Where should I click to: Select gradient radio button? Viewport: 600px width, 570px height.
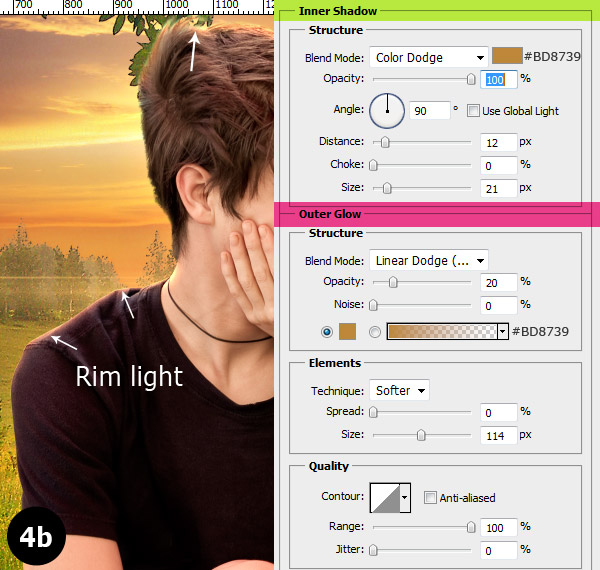coord(375,332)
